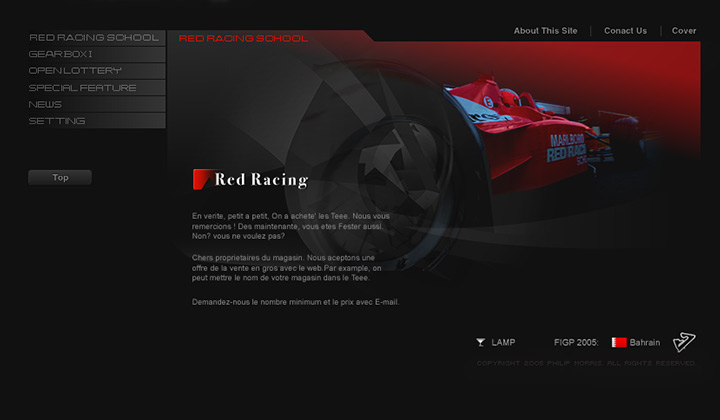The height and width of the screenshot is (420, 720).
Task: Open the Red Racing School menu item
Action: tap(96, 38)
